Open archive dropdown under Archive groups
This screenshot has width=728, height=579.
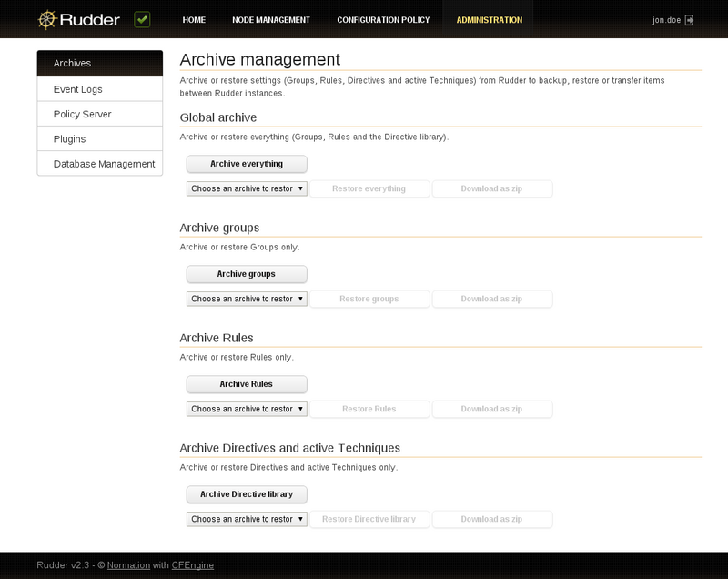(x=247, y=299)
